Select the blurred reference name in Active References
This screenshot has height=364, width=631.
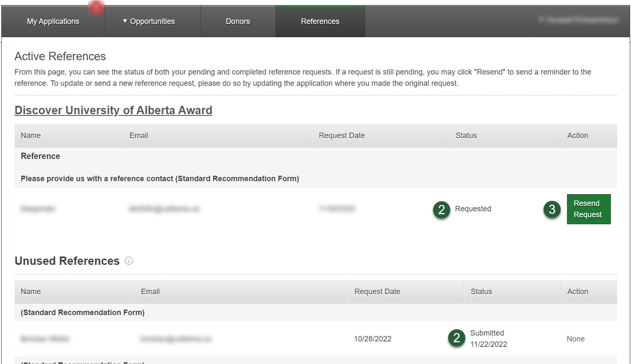click(38, 208)
